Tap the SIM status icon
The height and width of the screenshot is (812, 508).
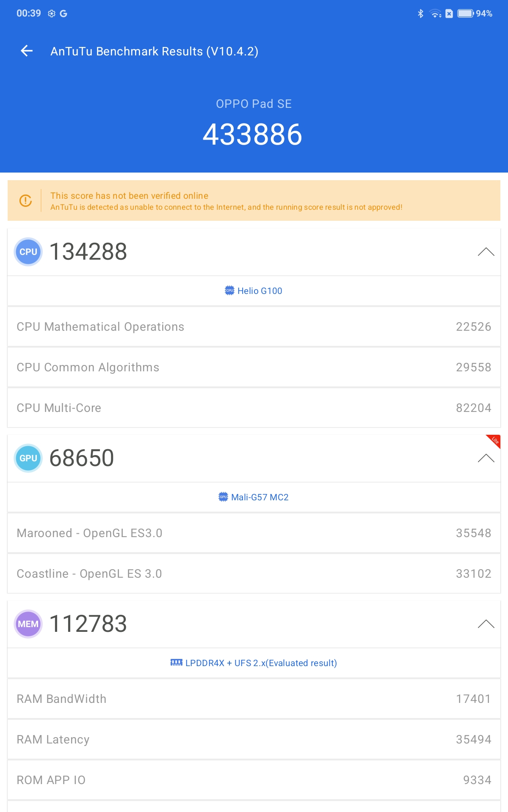(x=449, y=14)
